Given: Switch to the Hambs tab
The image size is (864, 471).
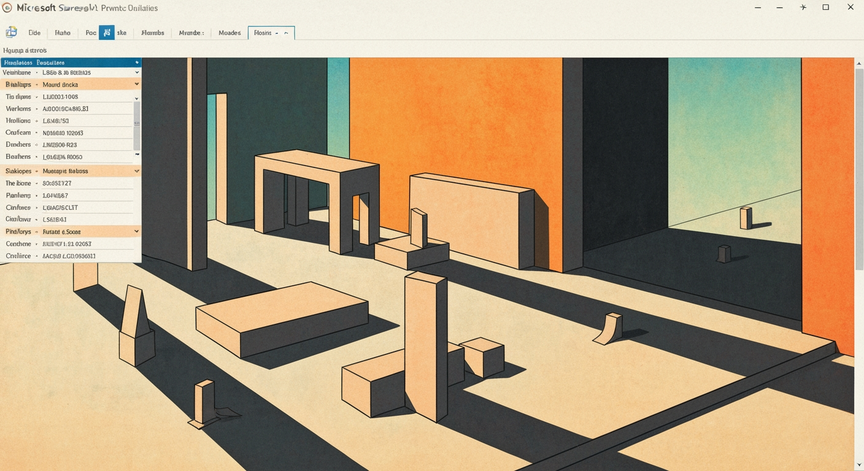Looking at the screenshot, I should click(153, 33).
